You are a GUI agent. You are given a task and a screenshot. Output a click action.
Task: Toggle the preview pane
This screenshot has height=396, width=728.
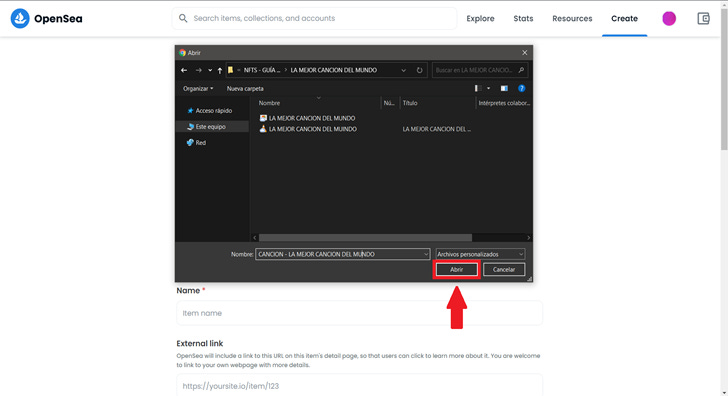click(x=504, y=88)
